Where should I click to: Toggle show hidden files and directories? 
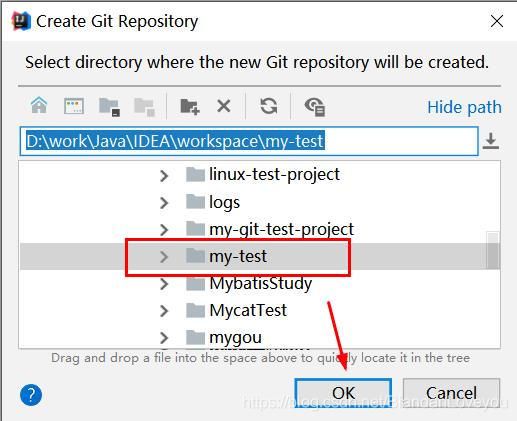click(x=315, y=107)
